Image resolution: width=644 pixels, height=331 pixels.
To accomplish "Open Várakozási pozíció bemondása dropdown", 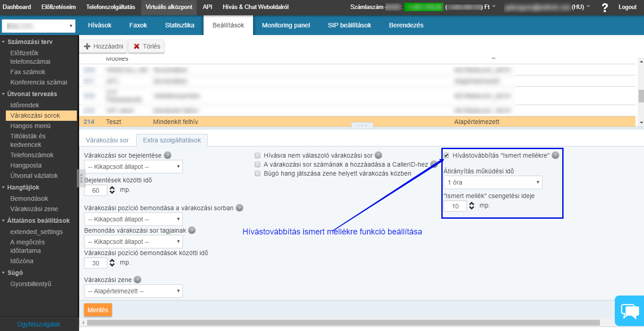I will tap(133, 219).
